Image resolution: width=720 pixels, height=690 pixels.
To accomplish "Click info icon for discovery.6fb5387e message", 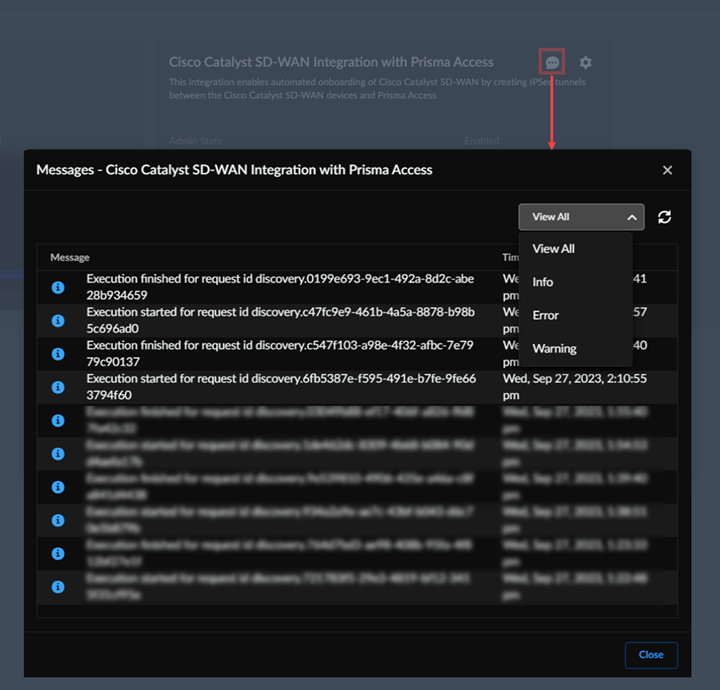I will pos(58,387).
